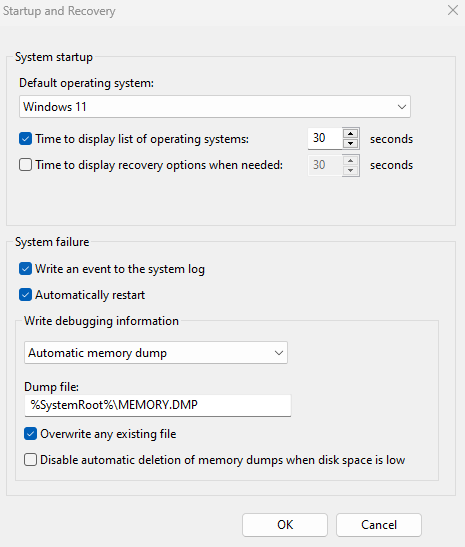The image size is (465, 547).
Task: Uncheck Overwrite any existing file
Action: pyautogui.click(x=30, y=434)
